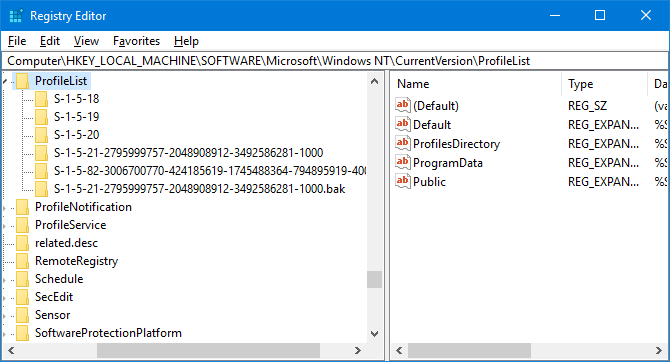This screenshot has width=670, height=362.
Task: Open the Edit menu
Action: pyautogui.click(x=50, y=41)
